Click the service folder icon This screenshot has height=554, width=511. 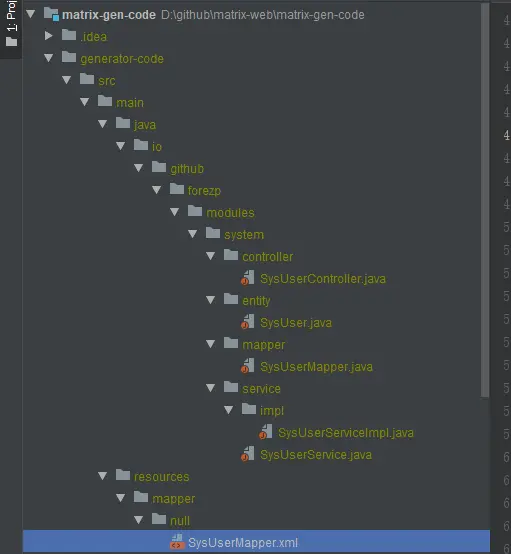click(x=231, y=387)
